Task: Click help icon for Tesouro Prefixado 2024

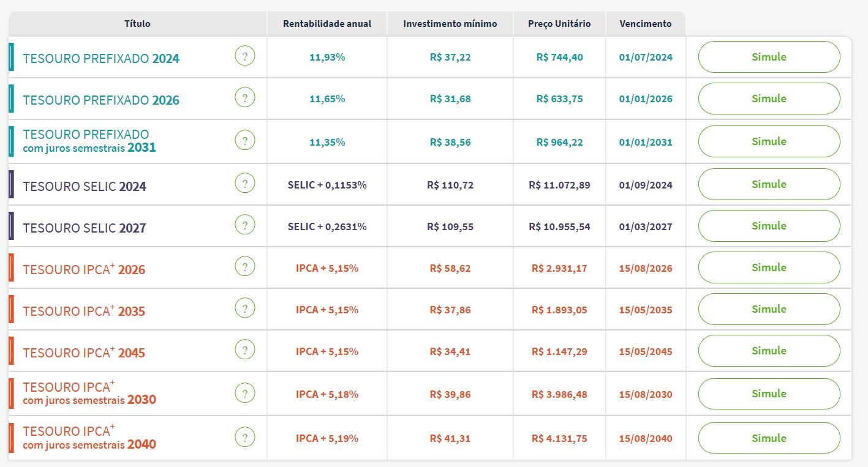Action: coord(244,57)
